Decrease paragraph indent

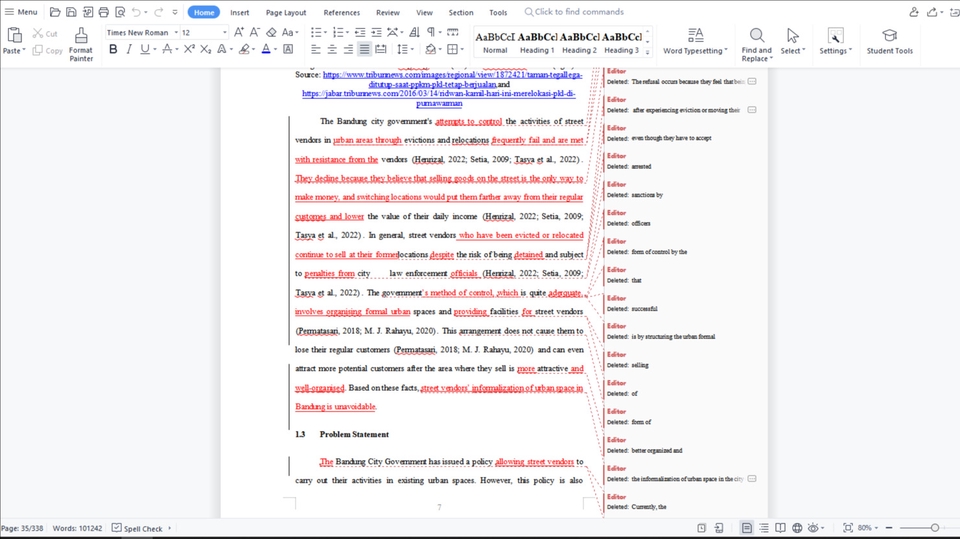pos(360,32)
